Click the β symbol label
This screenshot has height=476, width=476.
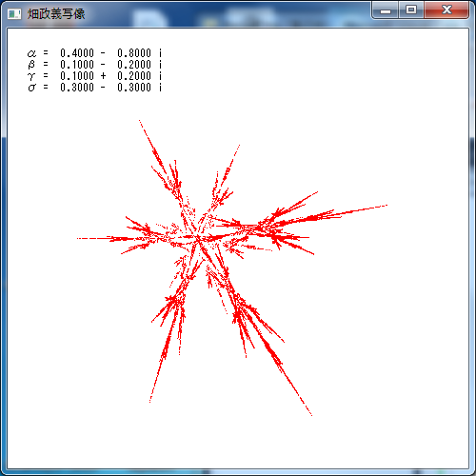coord(31,65)
